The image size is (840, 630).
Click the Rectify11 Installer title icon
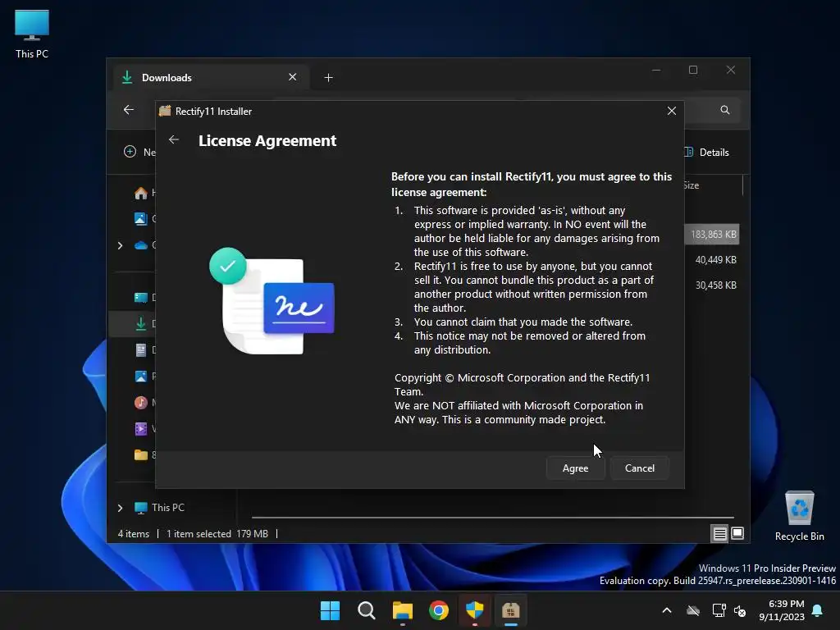point(165,111)
